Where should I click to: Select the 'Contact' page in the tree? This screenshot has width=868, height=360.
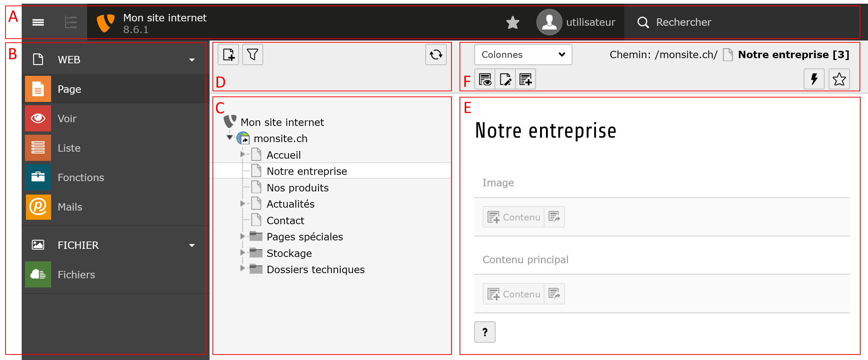[285, 220]
